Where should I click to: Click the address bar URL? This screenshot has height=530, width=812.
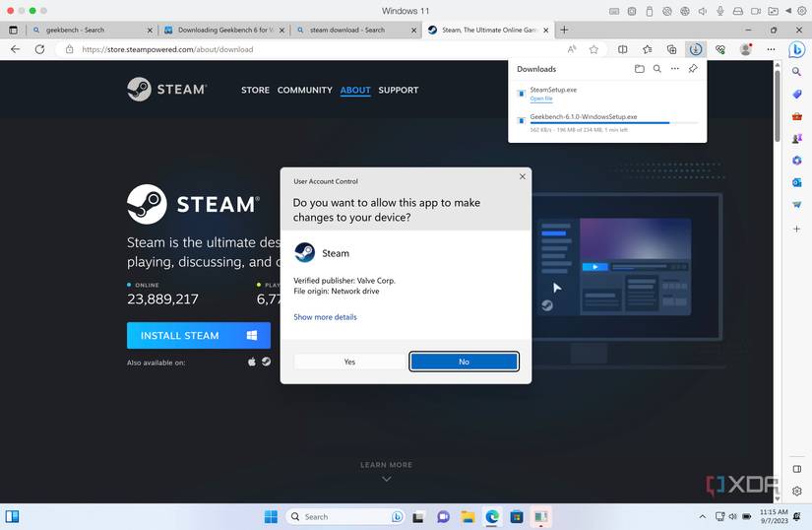click(167, 49)
